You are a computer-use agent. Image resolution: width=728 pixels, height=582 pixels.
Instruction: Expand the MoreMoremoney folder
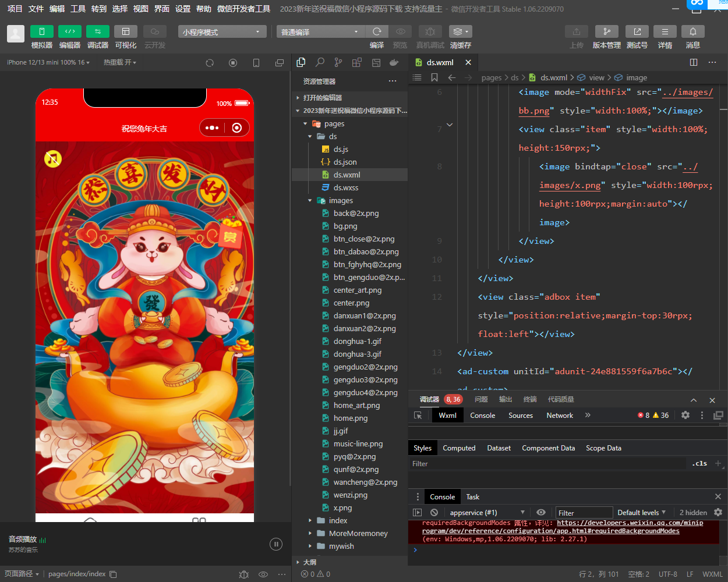click(x=358, y=533)
